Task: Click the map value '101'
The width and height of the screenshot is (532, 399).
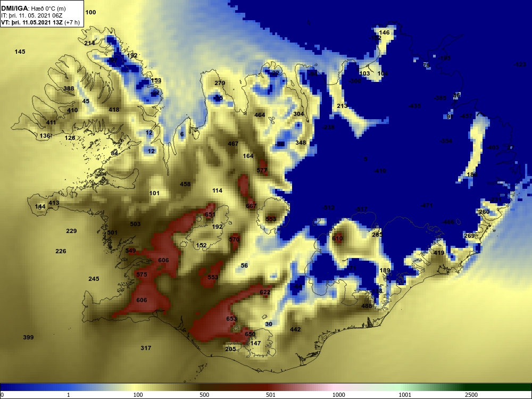Action: tap(154, 193)
